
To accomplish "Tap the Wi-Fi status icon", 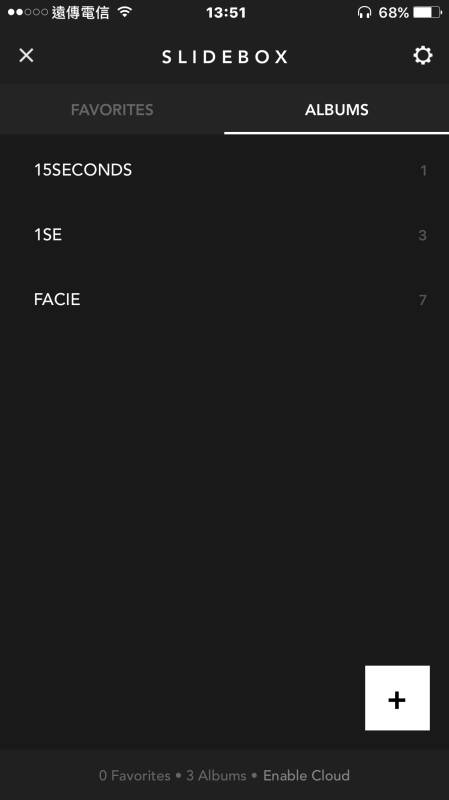I will (124, 12).
